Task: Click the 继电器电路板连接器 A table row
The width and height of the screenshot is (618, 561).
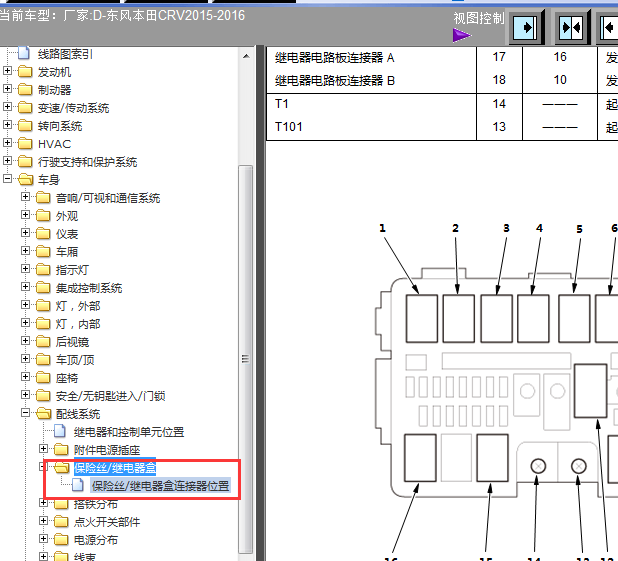Action: click(x=335, y=58)
